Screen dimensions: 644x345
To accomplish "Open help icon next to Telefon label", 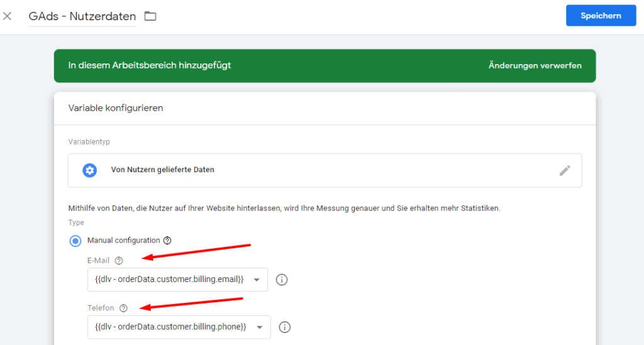I will coord(123,308).
